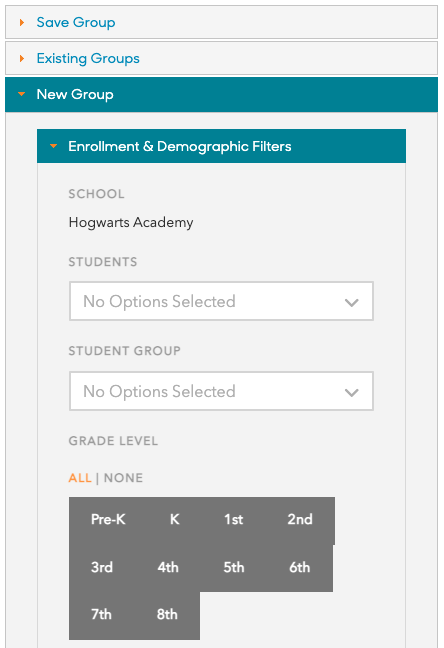The height and width of the screenshot is (648, 444).
Task: Toggle the 2nd grade level
Action: [x=300, y=520]
